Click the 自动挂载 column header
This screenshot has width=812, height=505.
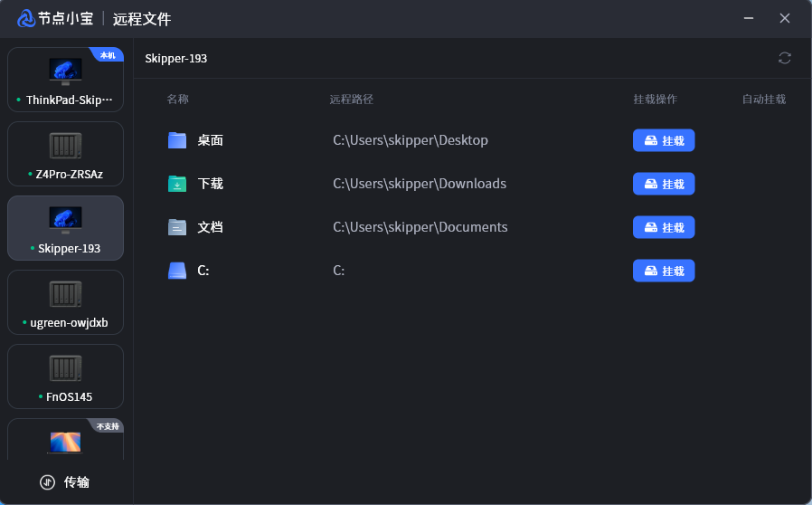coord(763,100)
